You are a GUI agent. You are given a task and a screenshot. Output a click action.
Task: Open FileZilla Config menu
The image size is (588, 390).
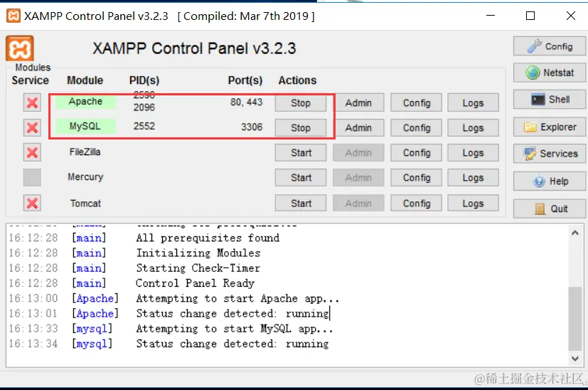click(416, 153)
